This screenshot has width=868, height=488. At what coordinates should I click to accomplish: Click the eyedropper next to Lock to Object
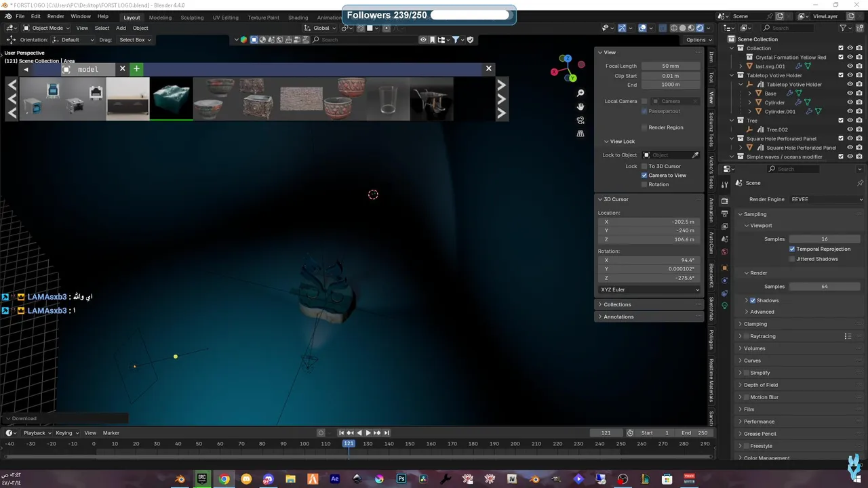695,155
